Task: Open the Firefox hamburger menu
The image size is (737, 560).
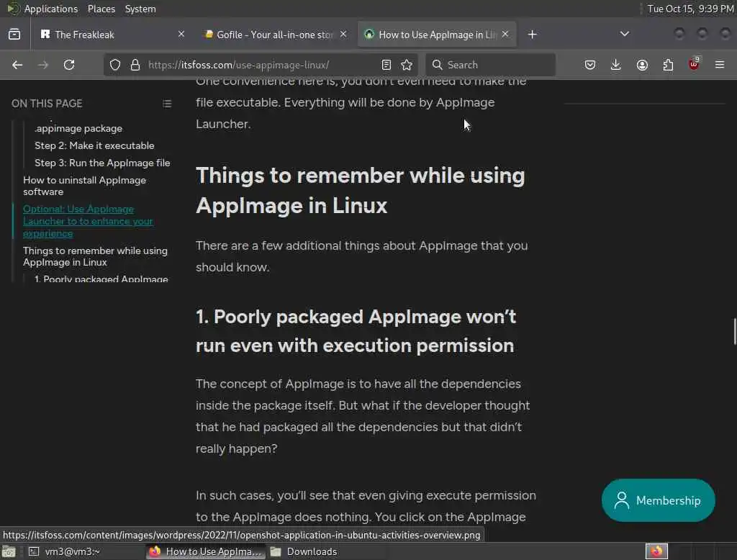Action: tap(720, 65)
